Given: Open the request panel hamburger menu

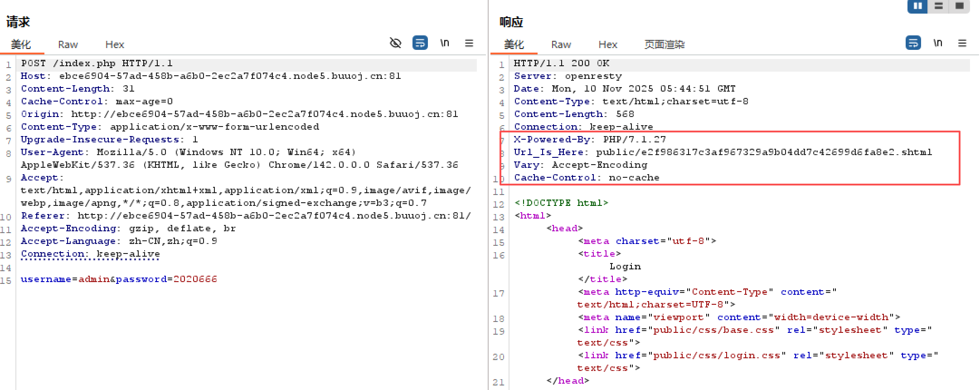Looking at the screenshot, I should [x=469, y=43].
